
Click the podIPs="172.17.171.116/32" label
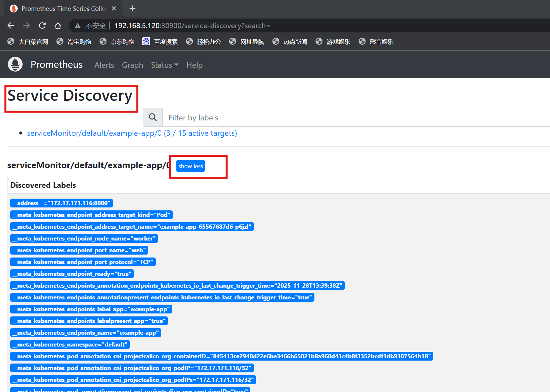(133, 380)
